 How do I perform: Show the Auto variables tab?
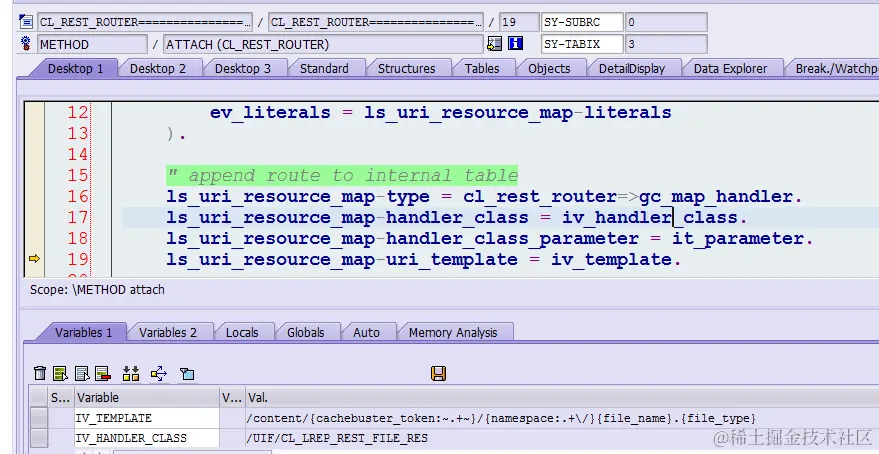coord(366,332)
